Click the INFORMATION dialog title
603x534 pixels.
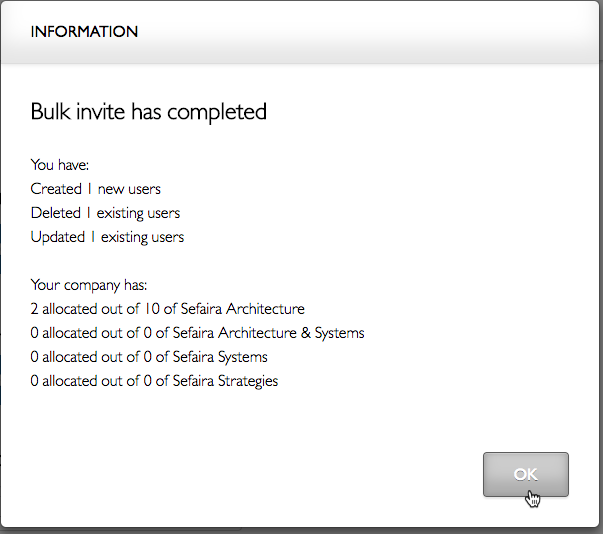[x=84, y=32]
